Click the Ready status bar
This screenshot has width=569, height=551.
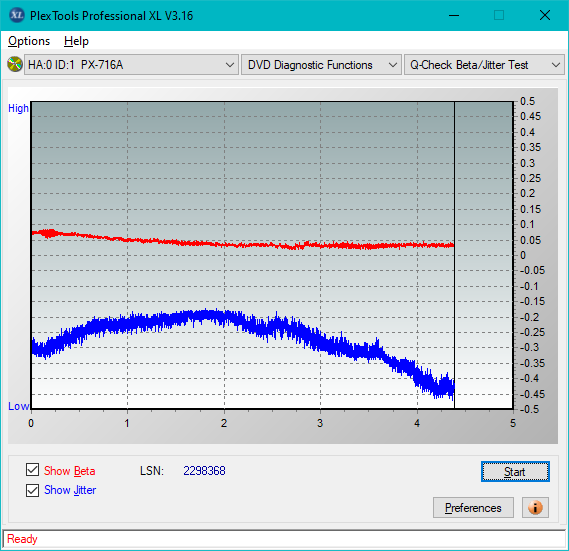[284, 539]
